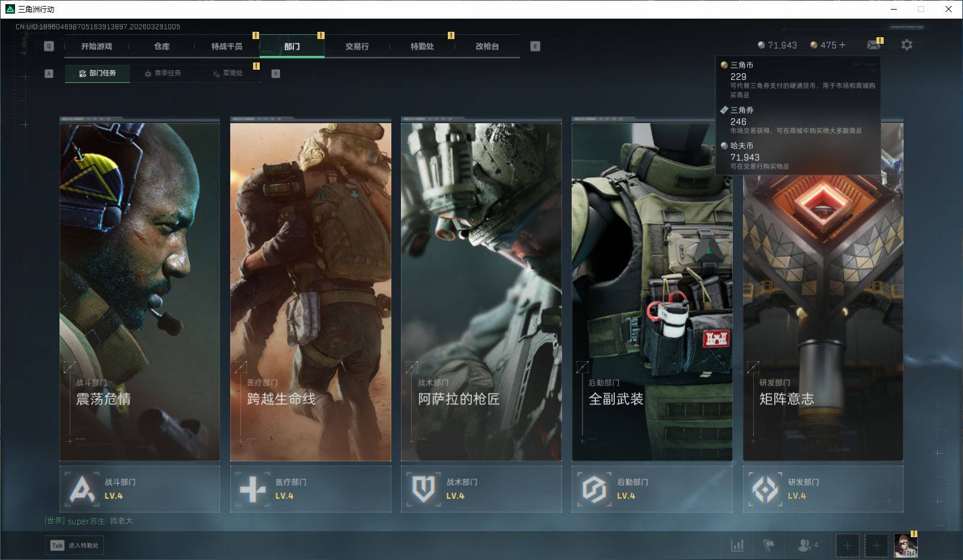The height and width of the screenshot is (560, 963).
Task: Click the CN UID text string
Action: click(98, 26)
